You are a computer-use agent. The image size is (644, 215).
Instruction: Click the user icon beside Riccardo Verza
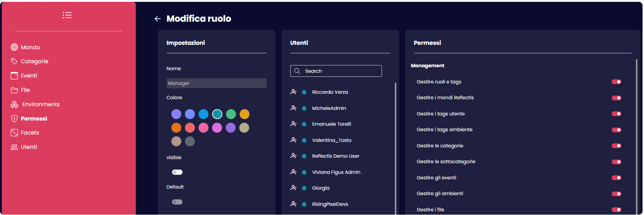tap(294, 92)
